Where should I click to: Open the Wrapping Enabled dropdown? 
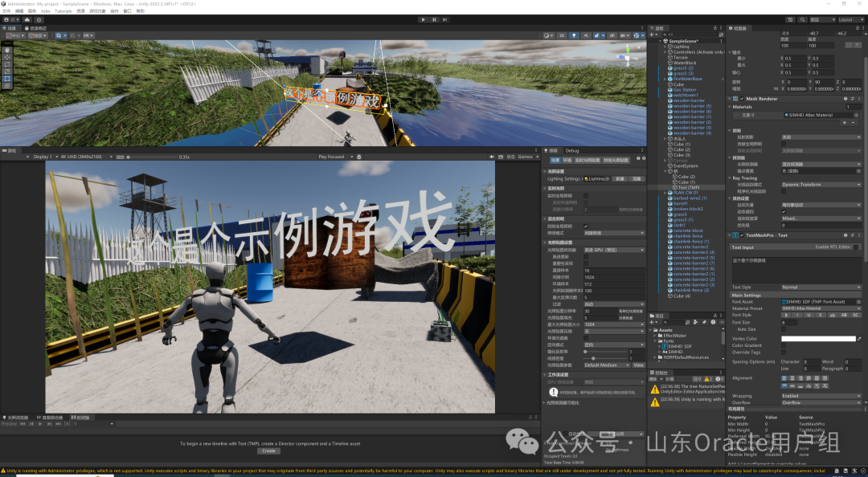pos(821,396)
